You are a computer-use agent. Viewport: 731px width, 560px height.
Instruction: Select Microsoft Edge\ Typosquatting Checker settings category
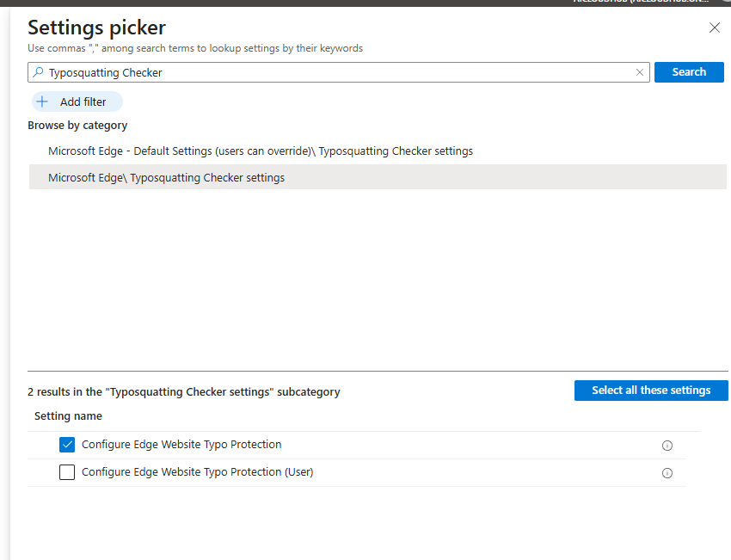pos(166,178)
